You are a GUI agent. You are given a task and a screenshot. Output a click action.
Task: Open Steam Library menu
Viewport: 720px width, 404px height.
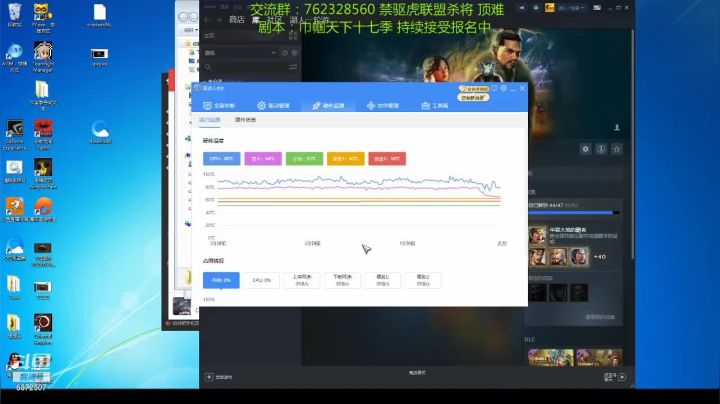pos(255,20)
